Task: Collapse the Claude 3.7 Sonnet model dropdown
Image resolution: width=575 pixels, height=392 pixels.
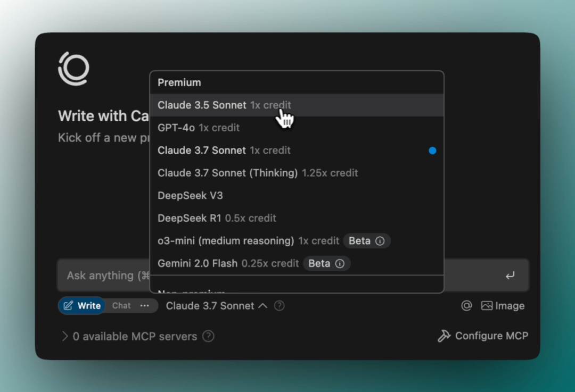Action: click(216, 306)
